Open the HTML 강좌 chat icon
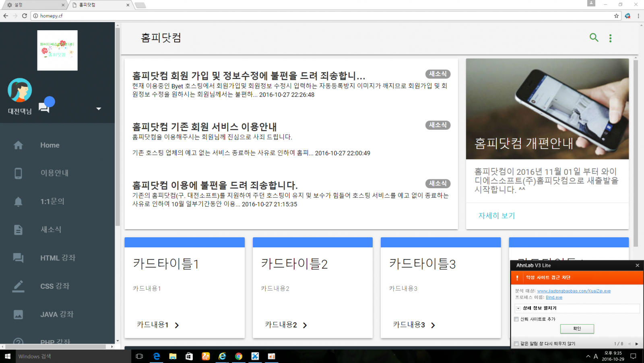 (19, 258)
